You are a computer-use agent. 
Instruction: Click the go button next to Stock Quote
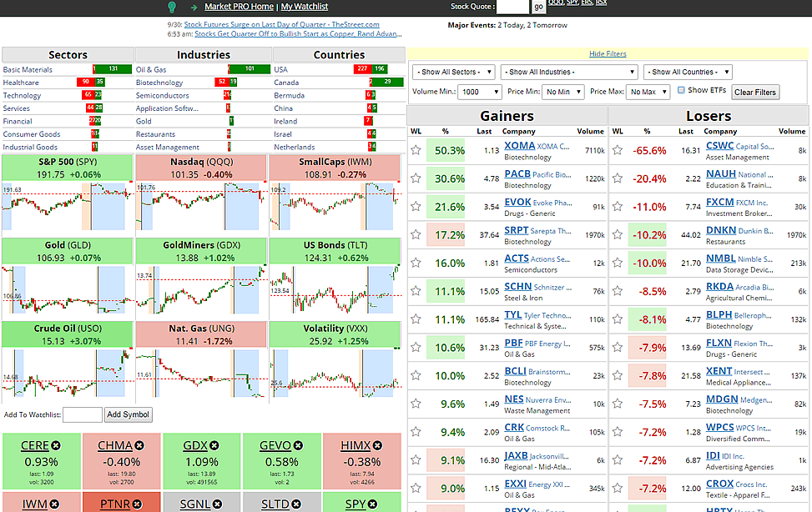[x=538, y=7]
